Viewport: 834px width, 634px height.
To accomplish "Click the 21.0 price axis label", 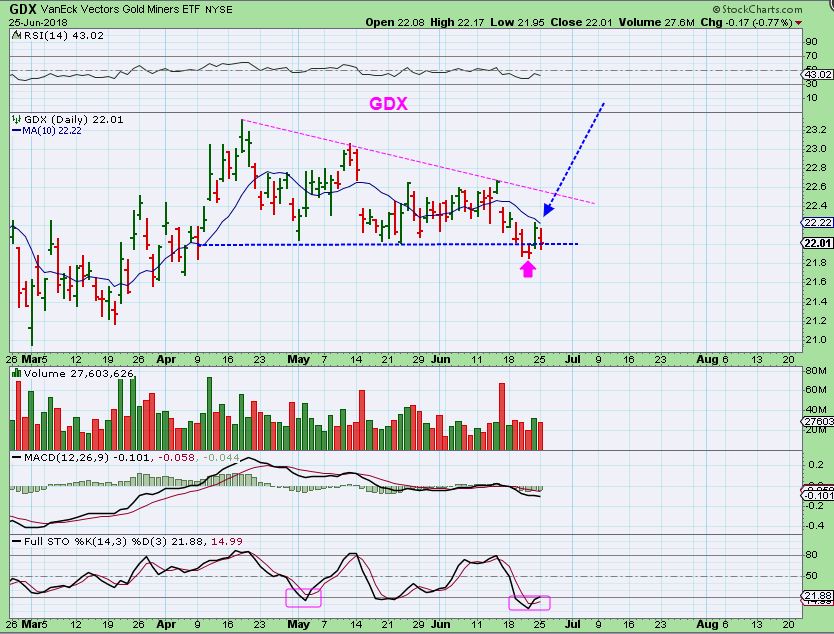I will [816, 339].
